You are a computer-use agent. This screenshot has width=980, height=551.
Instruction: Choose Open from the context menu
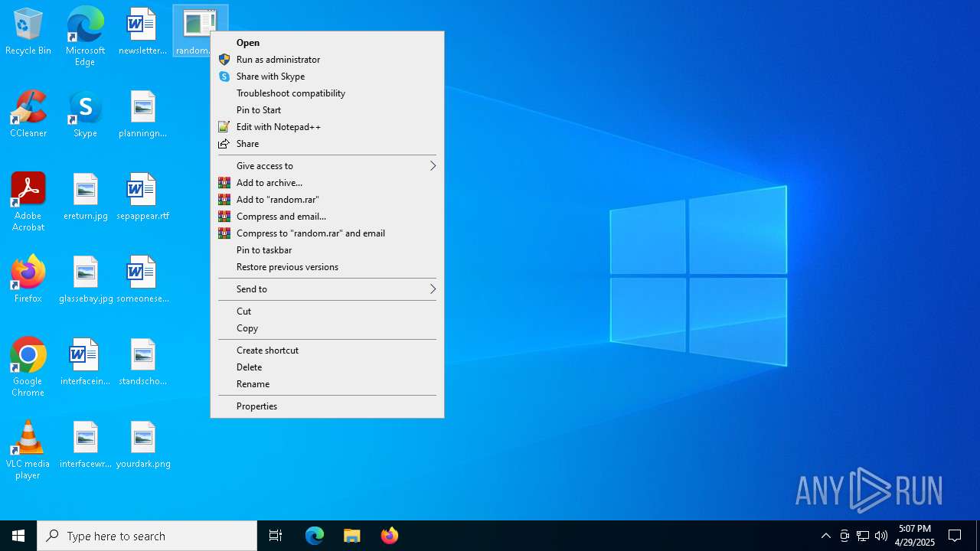point(327,43)
